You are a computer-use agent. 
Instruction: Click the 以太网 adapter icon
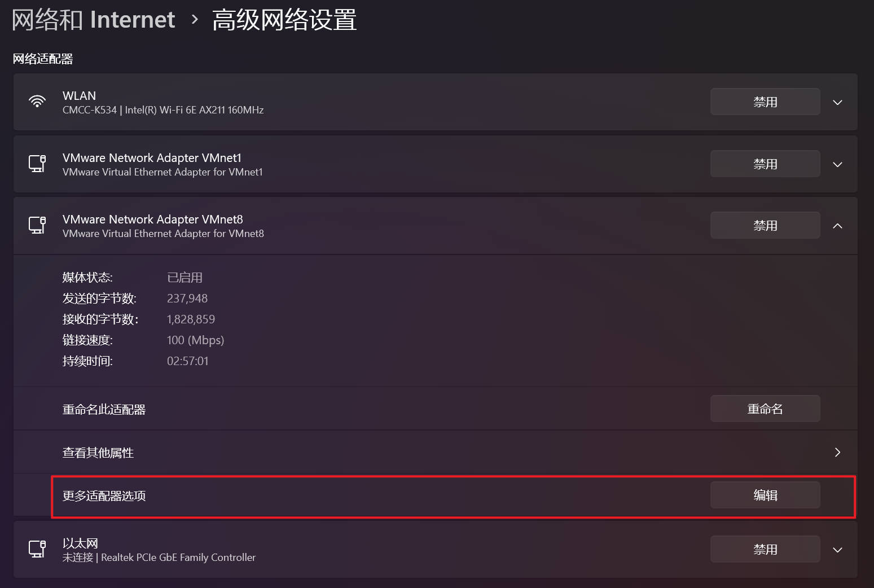pyautogui.click(x=37, y=549)
